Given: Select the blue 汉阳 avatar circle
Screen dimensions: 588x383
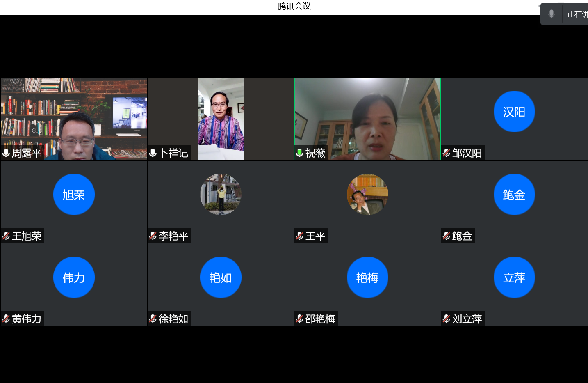Looking at the screenshot, I should (514, 112).
